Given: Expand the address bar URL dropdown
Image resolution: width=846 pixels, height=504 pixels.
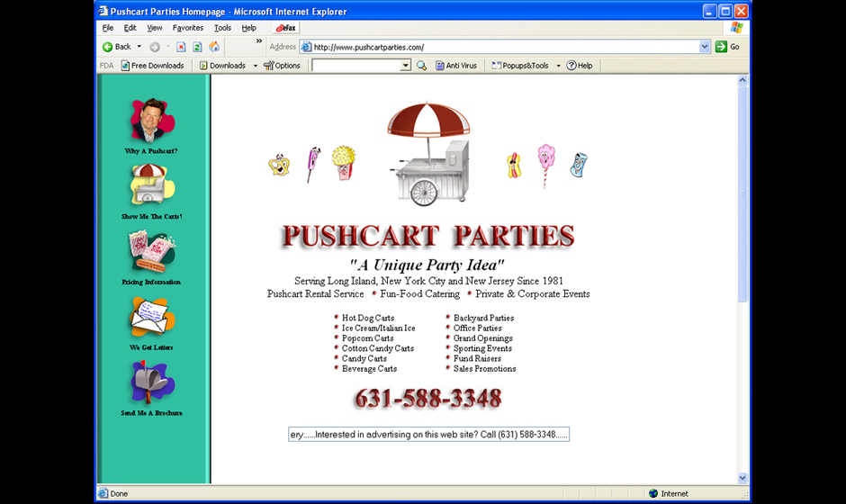Looking at the screenshot, I should coord(705,47).
